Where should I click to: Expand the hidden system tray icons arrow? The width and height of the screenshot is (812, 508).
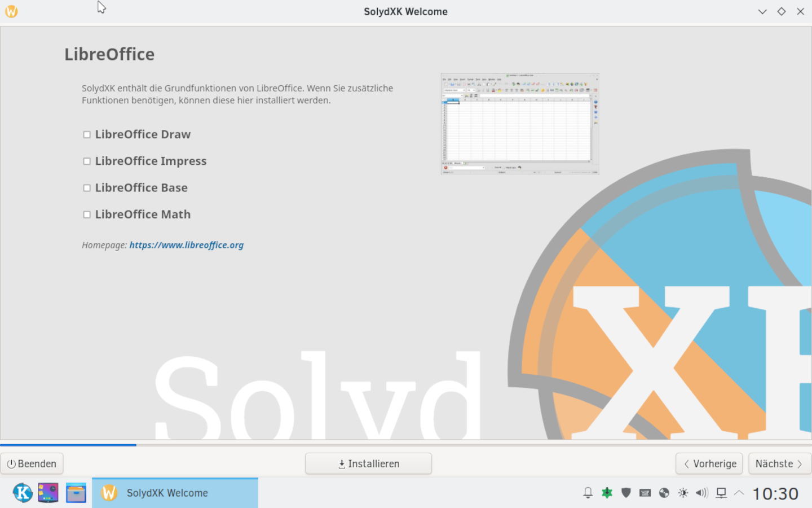click(739, 493)
